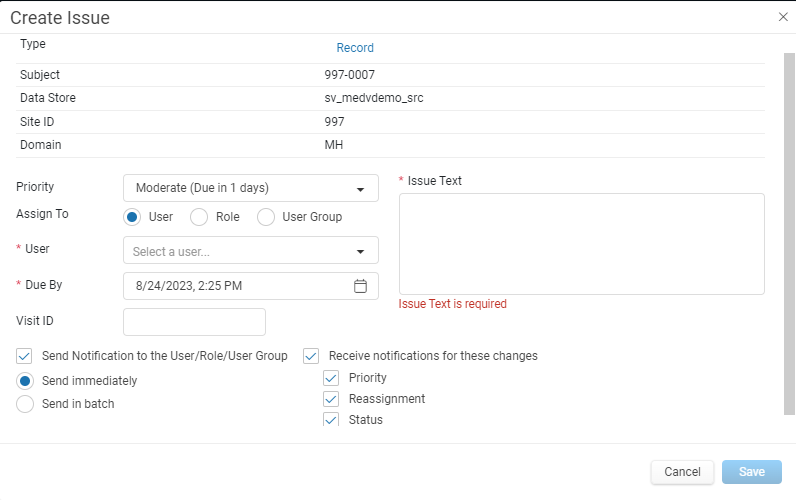The image size is (796, 500).
Task: Toggle Receive notifications for these changes checkbox
Action: (x=311, y=356)
